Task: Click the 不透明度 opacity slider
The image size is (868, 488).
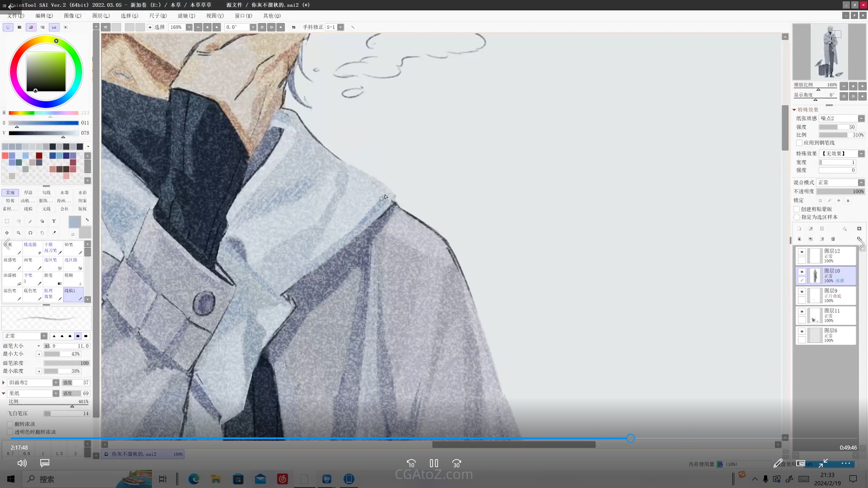Action: pos(840,192)
